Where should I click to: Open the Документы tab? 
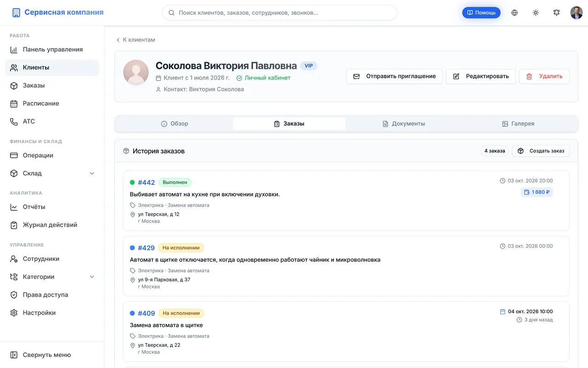[404, 124]
